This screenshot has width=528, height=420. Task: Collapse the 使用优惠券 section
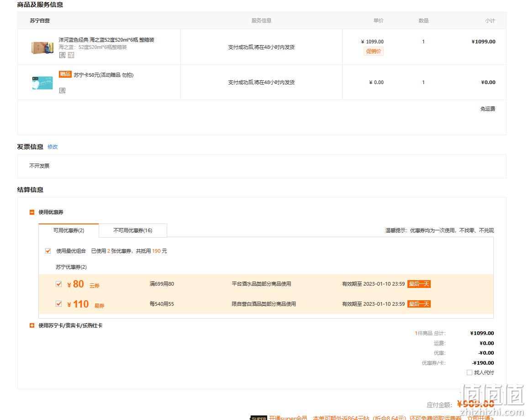coord(32,212)
